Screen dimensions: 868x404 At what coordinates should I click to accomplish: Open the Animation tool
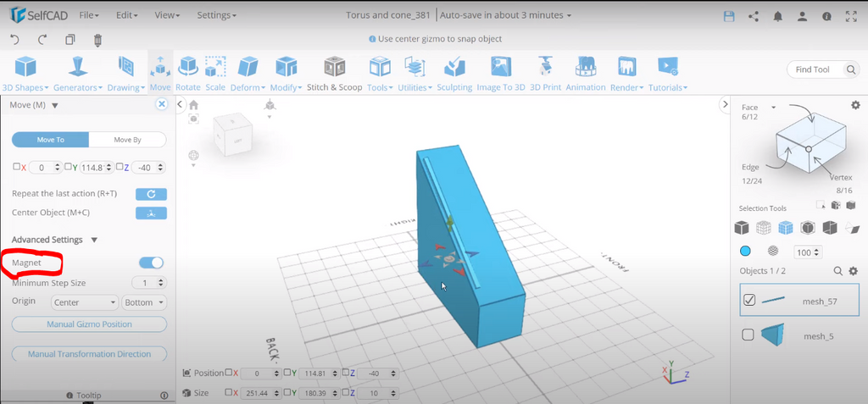coord(586,74)
